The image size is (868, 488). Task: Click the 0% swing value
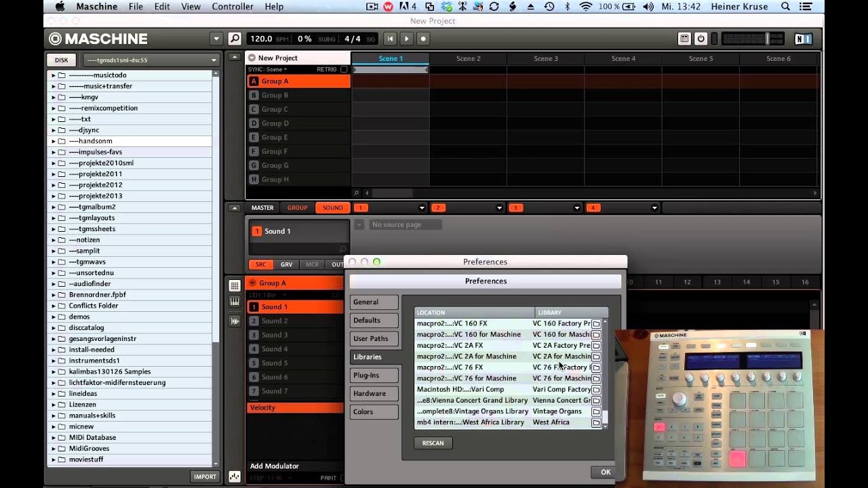(x=304, y=39)
